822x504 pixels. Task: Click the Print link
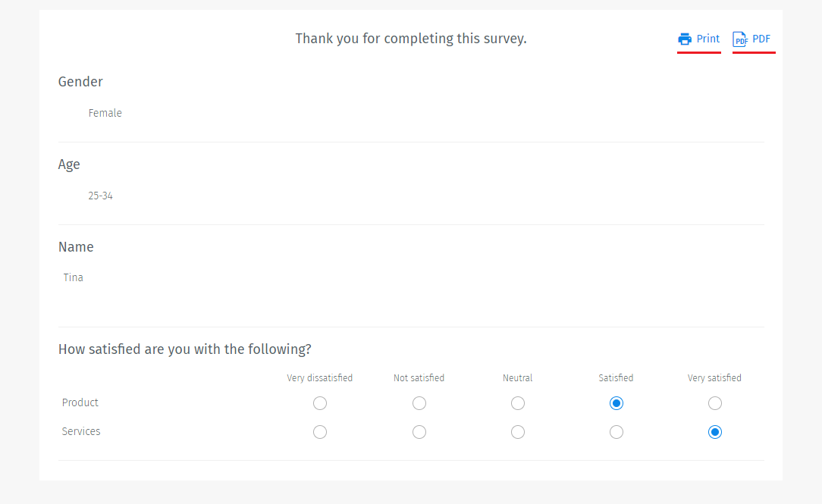(706, 39)
